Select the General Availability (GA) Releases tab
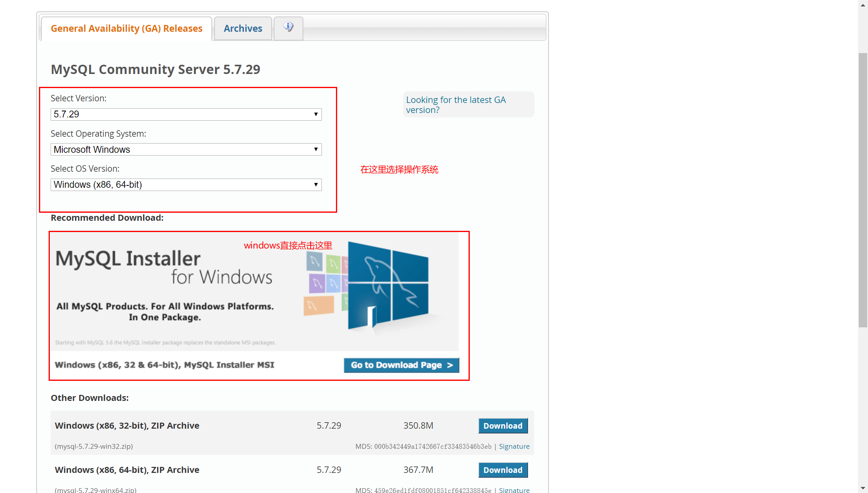The image size is (868, 493). [x=127, y=29]
